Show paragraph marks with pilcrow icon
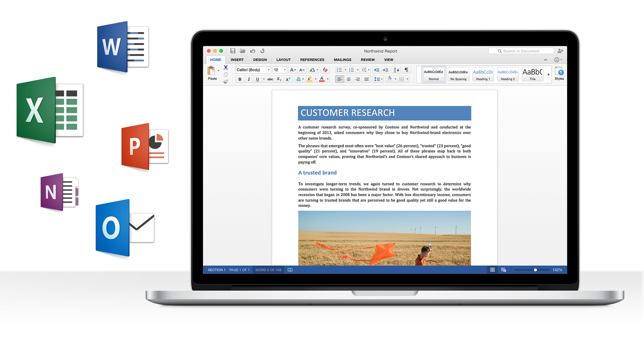The height and width of the screenshot is (337, 644). [406, 70]
